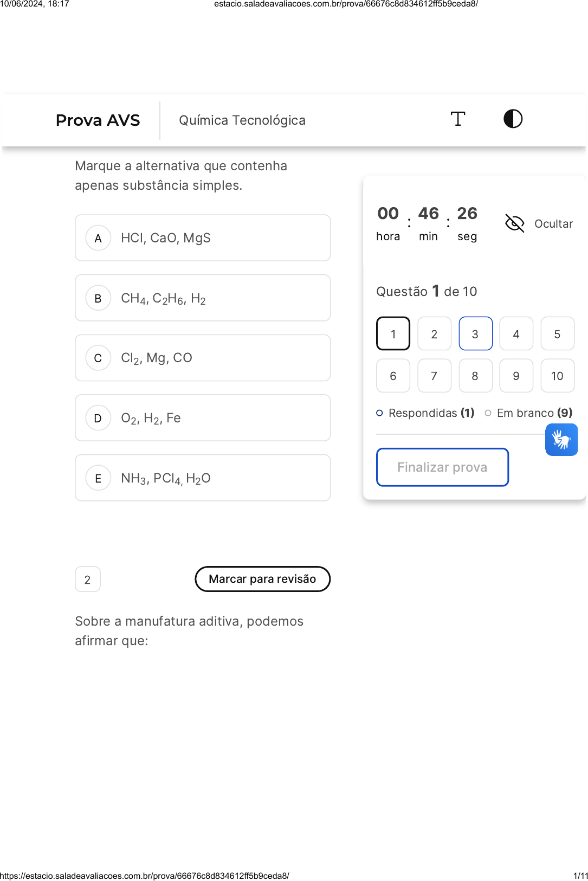The width and height of the screenshot is (588, 881).
Task: Open question 5 from the grid
Action: point(557,334)
